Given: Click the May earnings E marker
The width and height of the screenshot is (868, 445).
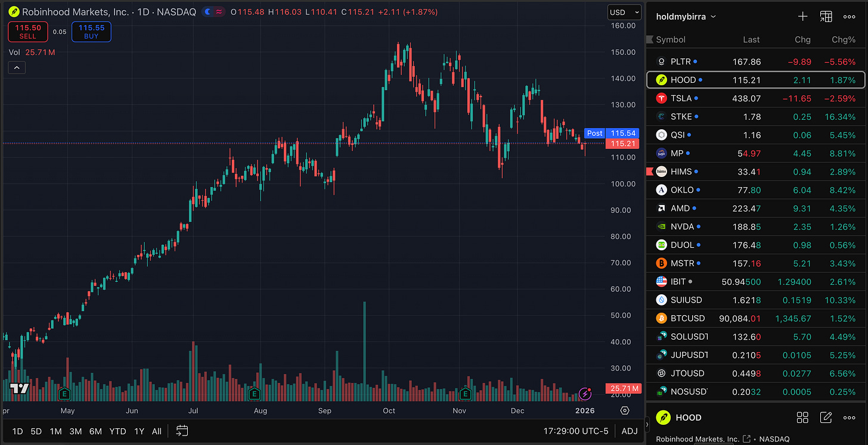Looking at the screenshot, I should 64,393.
